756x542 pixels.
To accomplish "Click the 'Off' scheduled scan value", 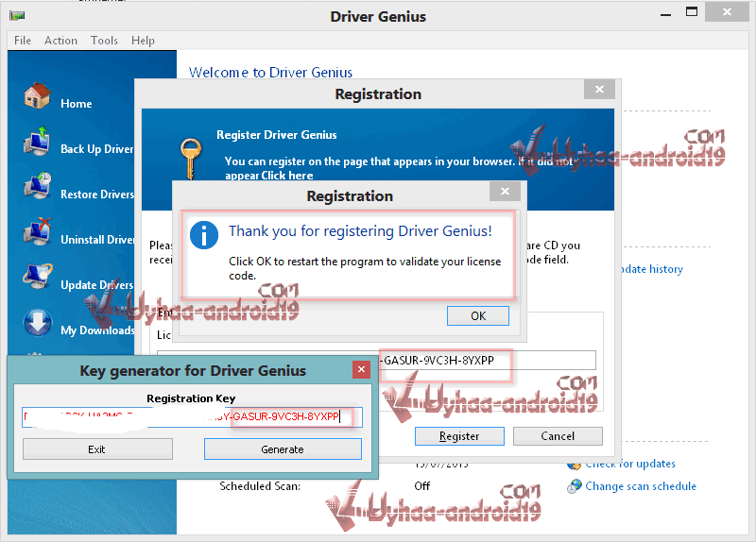I will (x=421, y=486).
